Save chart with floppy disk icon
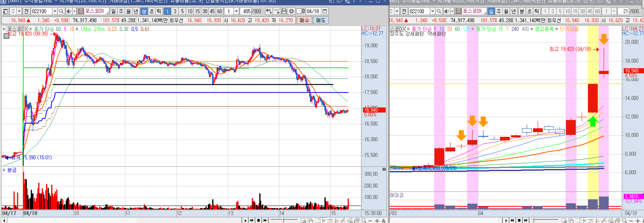 pyautogui.click(x=284, y=11)
